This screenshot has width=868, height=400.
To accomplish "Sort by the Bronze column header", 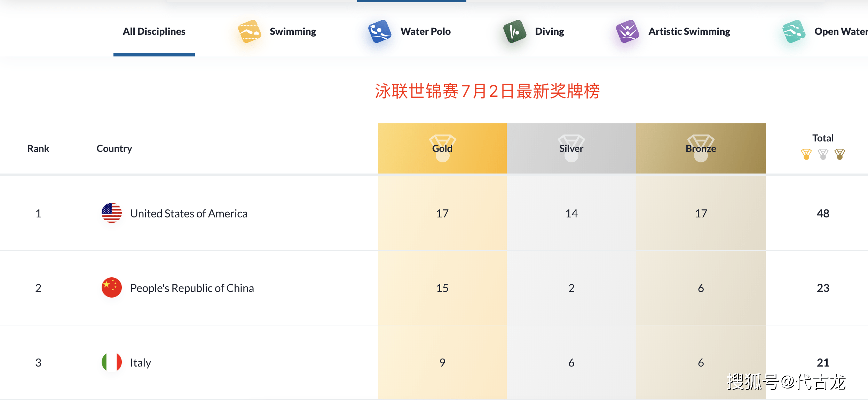I will (701, 148).
